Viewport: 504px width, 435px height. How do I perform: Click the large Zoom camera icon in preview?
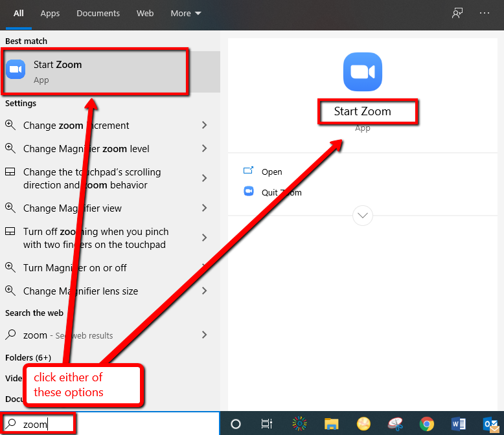point(362,72)
